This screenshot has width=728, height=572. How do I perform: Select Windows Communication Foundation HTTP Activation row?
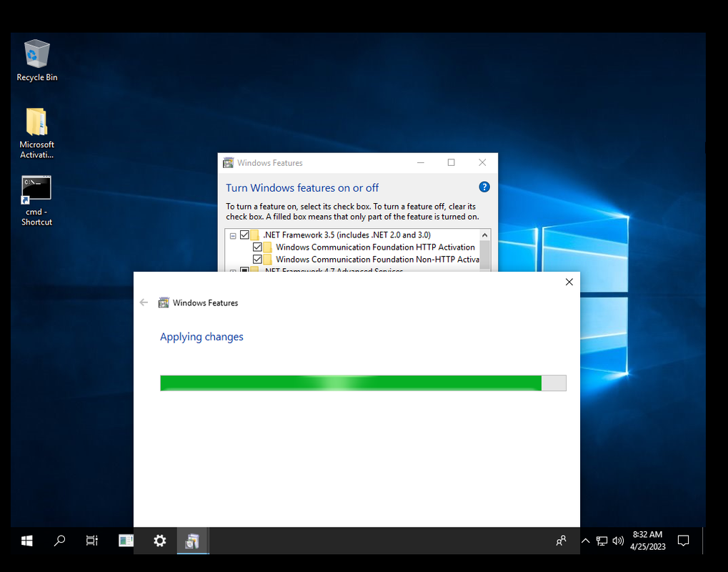point(375,247)
